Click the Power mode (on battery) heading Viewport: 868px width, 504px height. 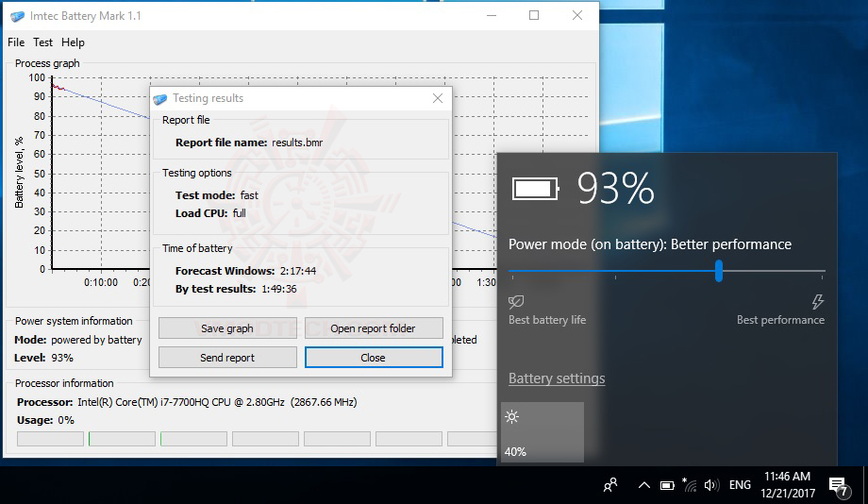pos(650,244)
